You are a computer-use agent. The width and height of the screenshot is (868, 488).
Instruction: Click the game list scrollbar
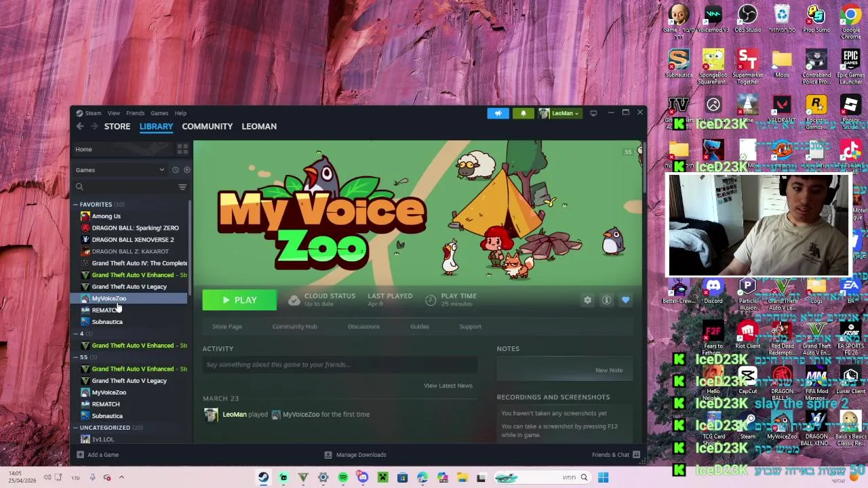point(191,247)
